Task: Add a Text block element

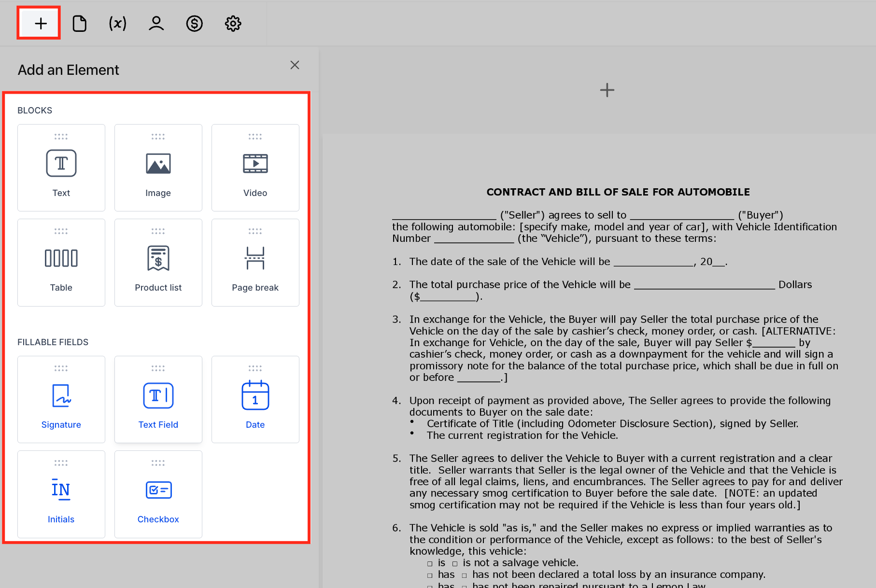Action: (61, 167)
